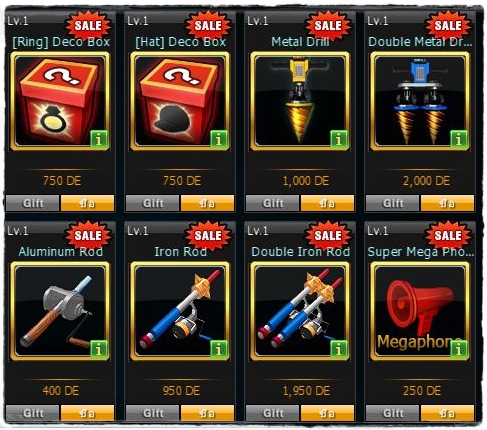This screenshot has height=430, width=487.
Task: View info icon on Iron Rod
Action: coord(219,349)
